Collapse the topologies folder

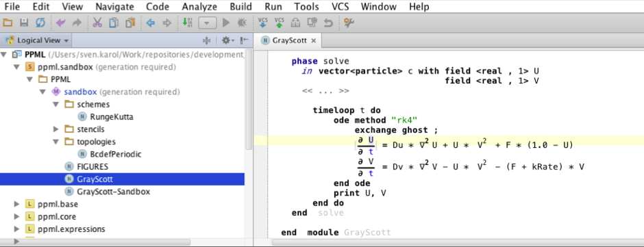(x=56, y=142)
